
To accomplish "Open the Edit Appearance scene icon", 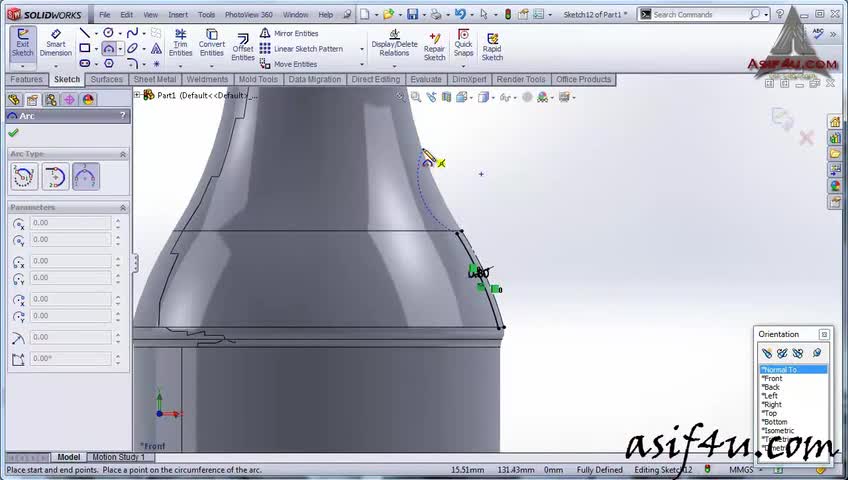I will [x=542, y=97].
